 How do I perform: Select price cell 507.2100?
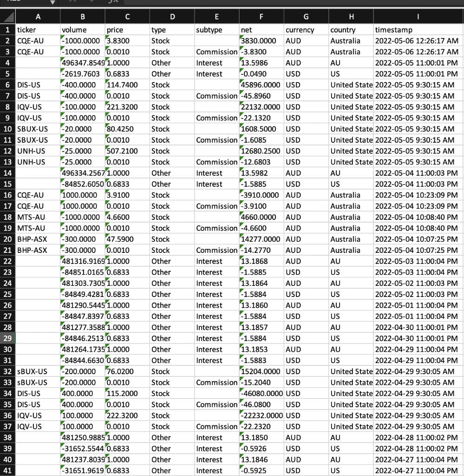point(127,151)
